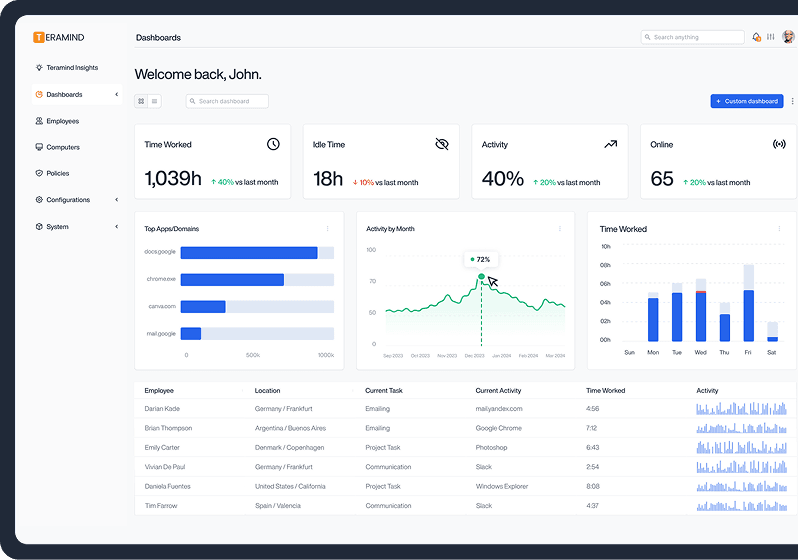798x560 pixels.
Task: Open the user profile avatar
Action: coord(788,37)
